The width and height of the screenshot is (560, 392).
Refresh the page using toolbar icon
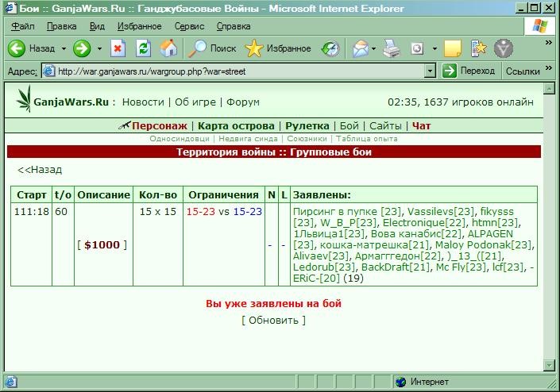click(x=143, y=48)
